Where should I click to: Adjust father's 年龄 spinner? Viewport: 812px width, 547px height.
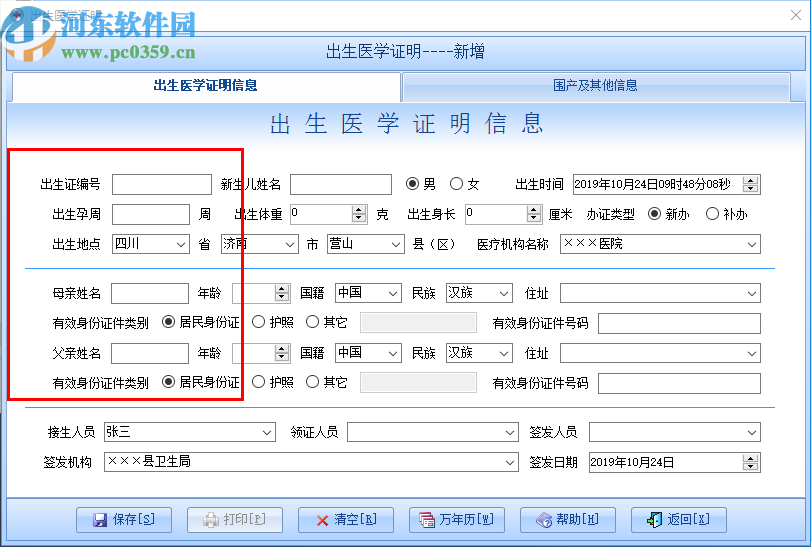(282, 353)
